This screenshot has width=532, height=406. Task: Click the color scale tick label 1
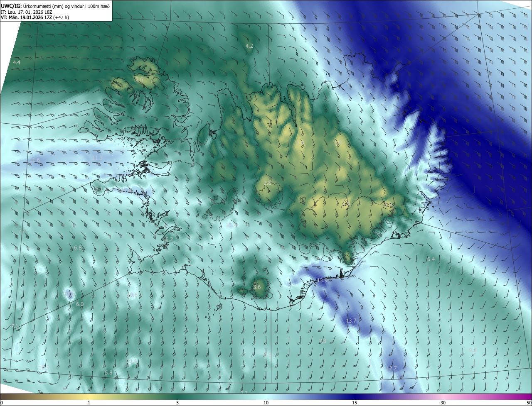tap(89, 403)
